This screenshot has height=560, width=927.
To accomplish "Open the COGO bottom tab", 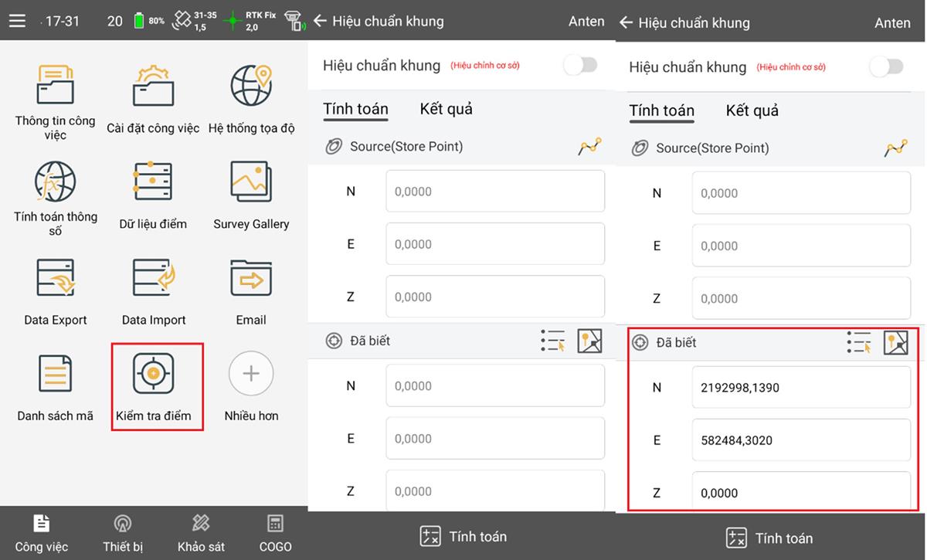I will (275, 533).
